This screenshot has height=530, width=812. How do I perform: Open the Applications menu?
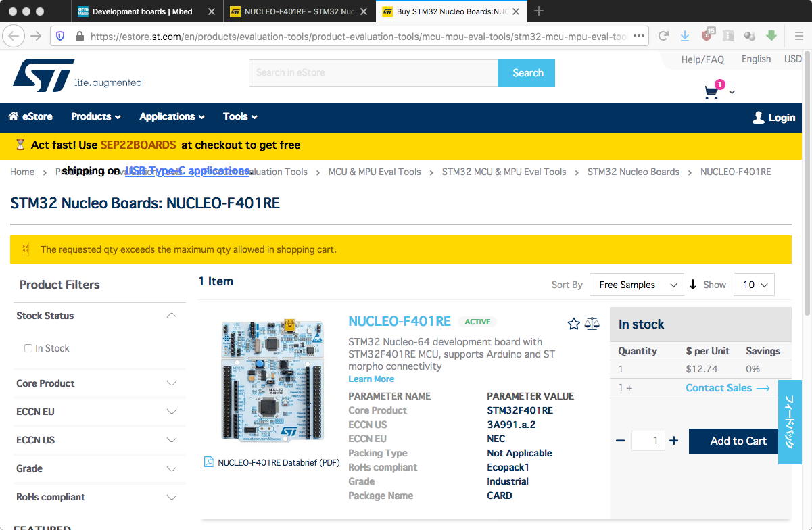172,116
